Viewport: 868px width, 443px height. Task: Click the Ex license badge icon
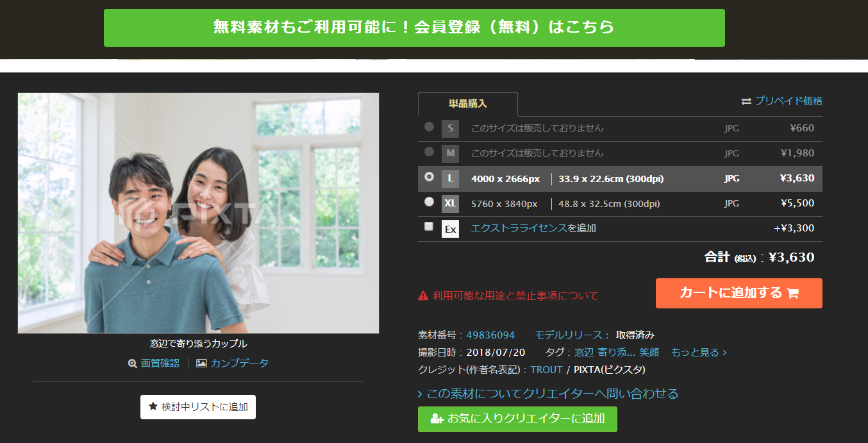pos(450,229)
